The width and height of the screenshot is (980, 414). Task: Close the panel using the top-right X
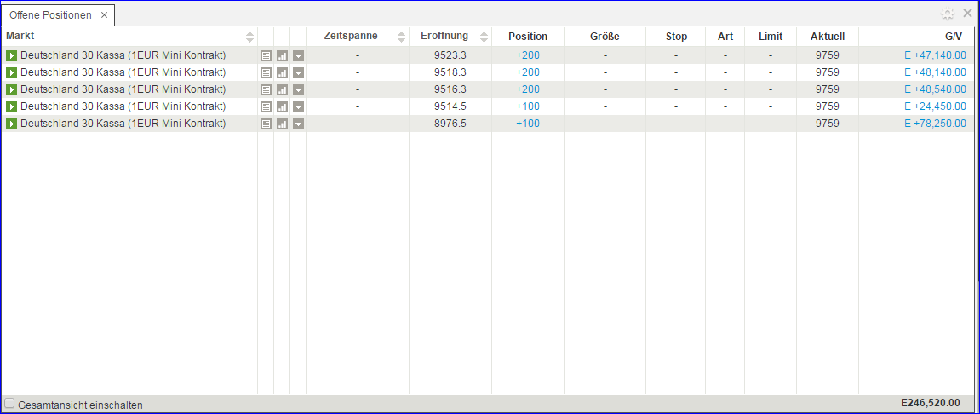967,13
